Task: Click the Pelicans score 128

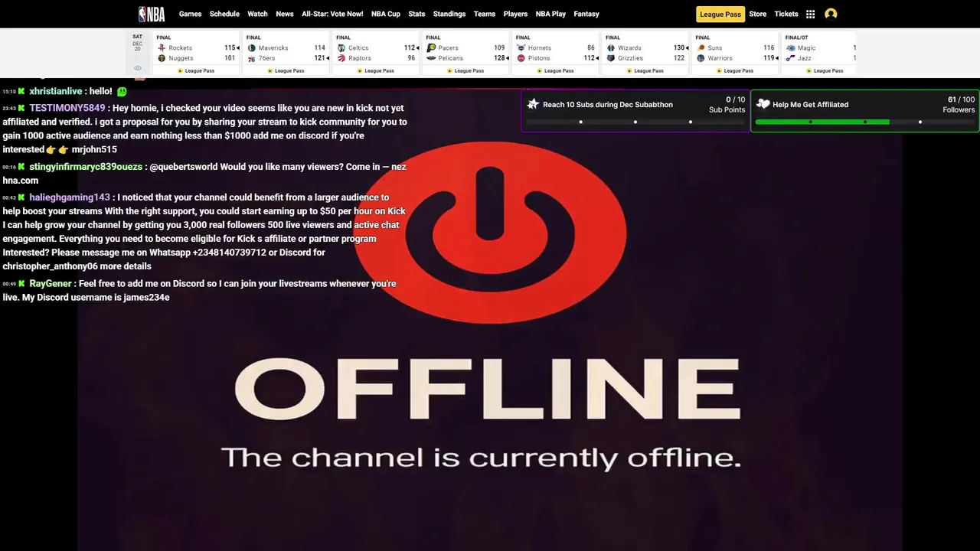Action: pos(499,58)
